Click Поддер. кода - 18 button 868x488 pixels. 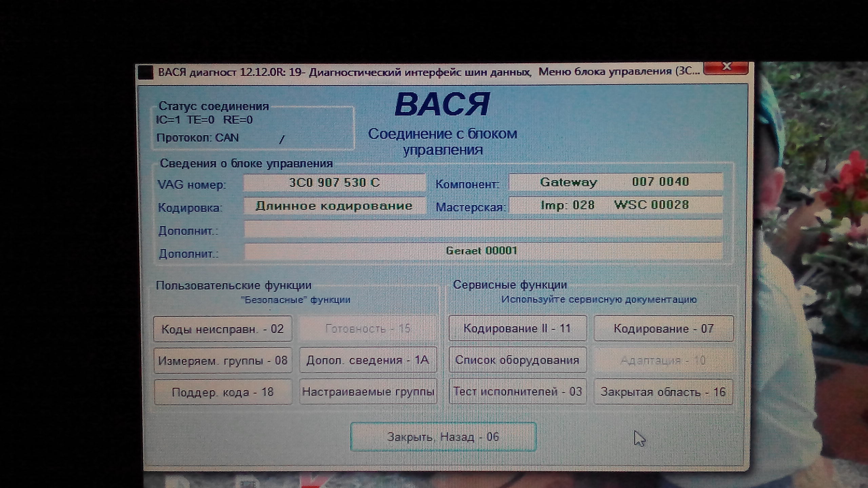click(222, 392)
